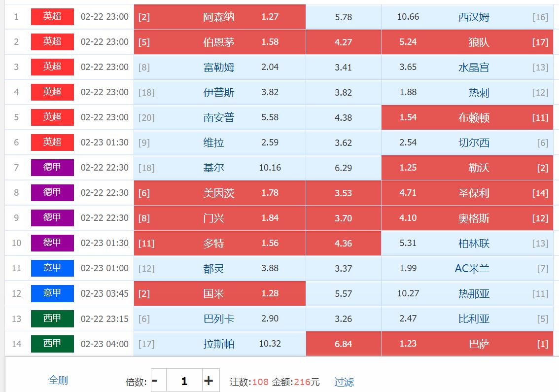Click the 意甲 league tag in row 12
Image resolution: width=559 pixels, height=392 pixels.
coord(52,293)
